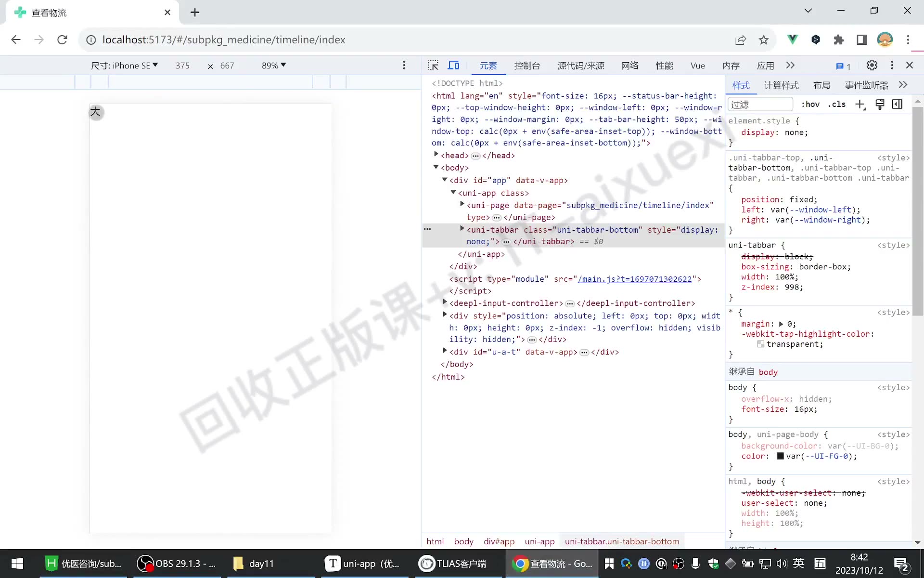Screen dimensions: 924x578
Task: Toggle Chrome side panel icon
Action: [861, 40]
